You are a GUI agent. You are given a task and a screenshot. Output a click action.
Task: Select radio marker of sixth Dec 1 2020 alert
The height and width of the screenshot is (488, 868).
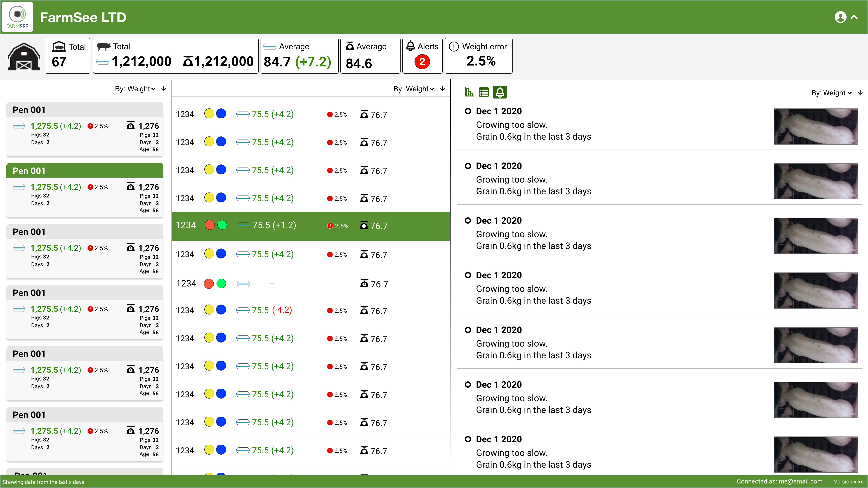pos(468,385)
